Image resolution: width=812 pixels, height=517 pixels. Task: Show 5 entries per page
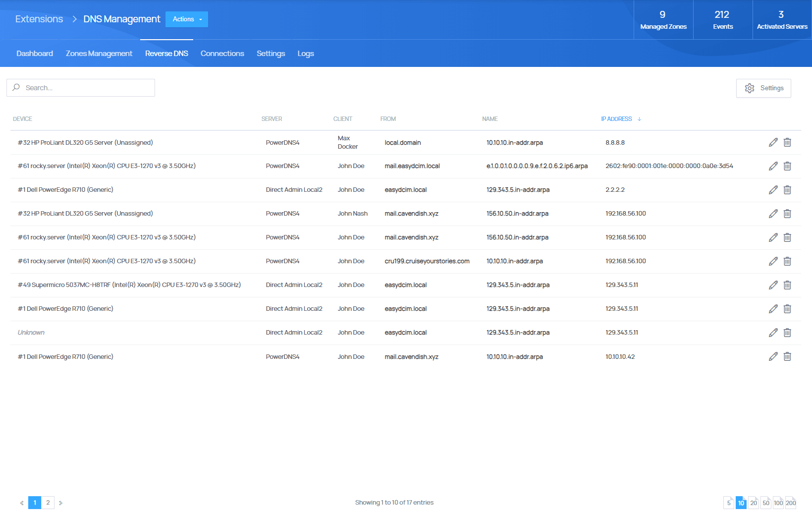(x=729, y=503)
